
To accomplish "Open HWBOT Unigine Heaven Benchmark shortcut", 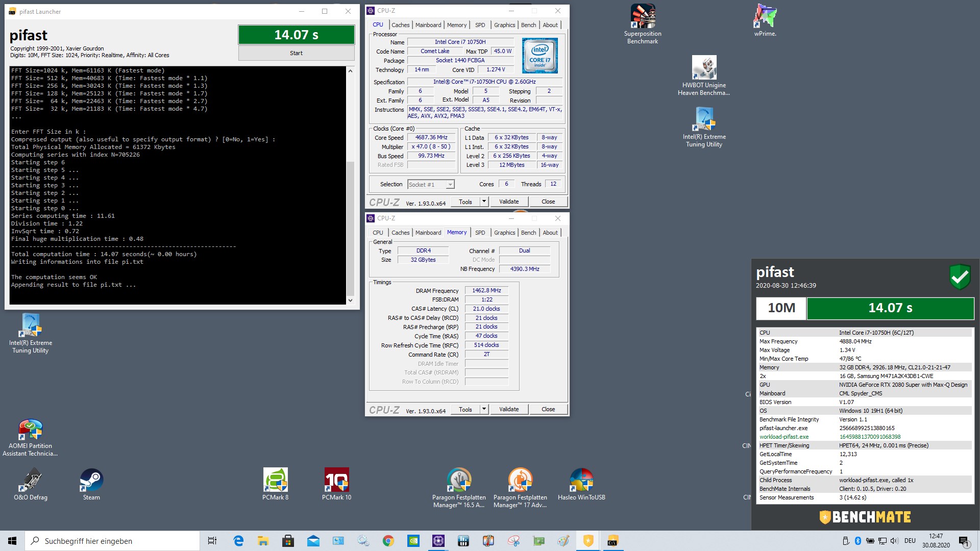I will coord(704,76).
